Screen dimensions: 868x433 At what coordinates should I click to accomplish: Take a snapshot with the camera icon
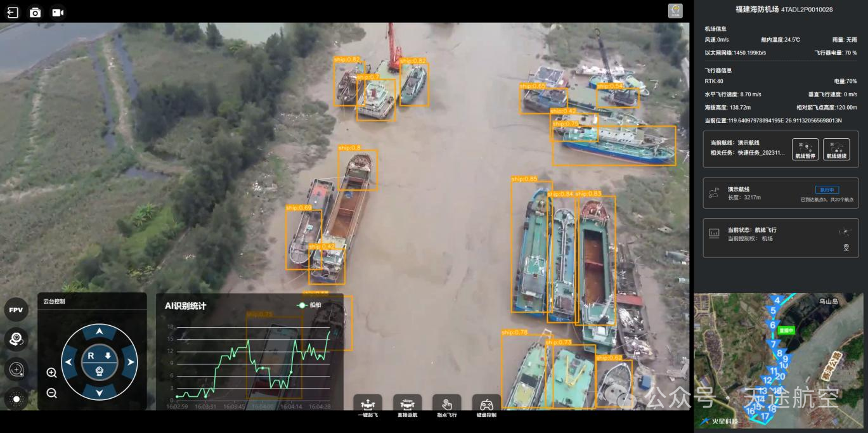pos(36,12)
